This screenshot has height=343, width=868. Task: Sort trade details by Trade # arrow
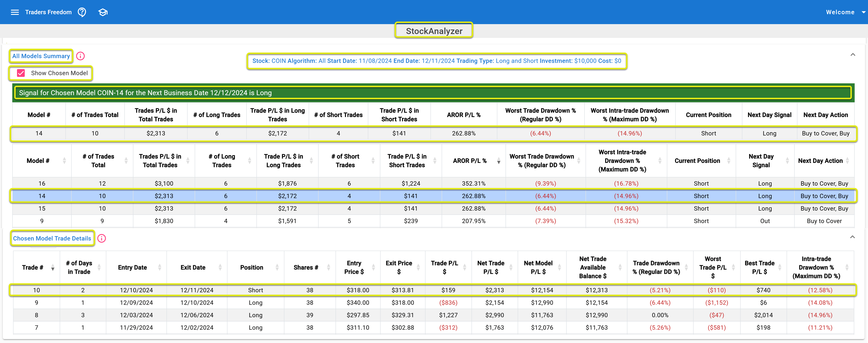click(x=53, y=268)
